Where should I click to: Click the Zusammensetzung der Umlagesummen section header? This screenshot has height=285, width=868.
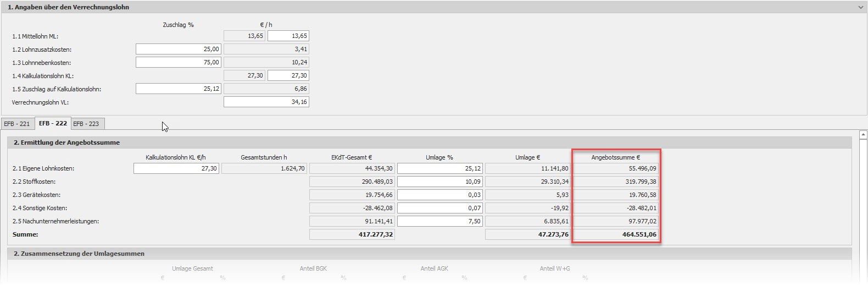tap(79, 254)
